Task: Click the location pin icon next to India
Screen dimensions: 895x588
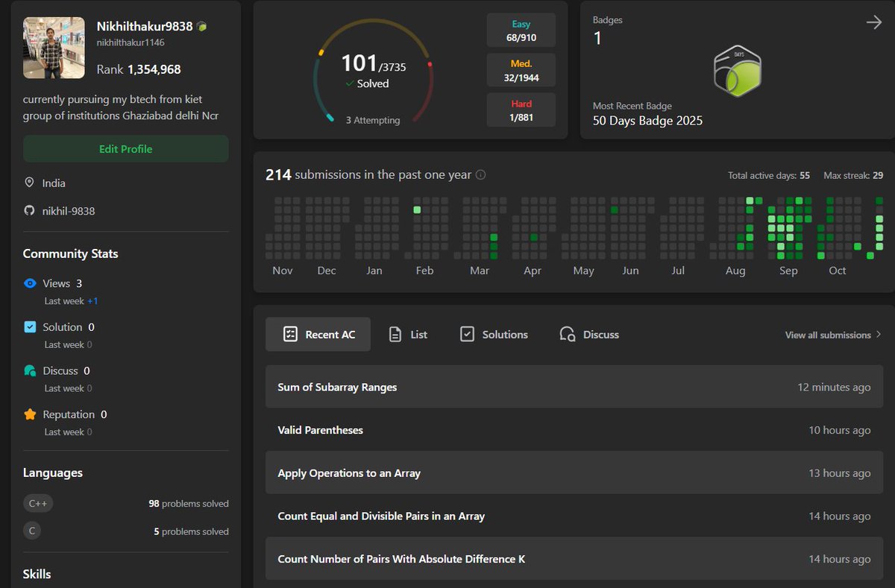Action: click(x=29, y=183)
